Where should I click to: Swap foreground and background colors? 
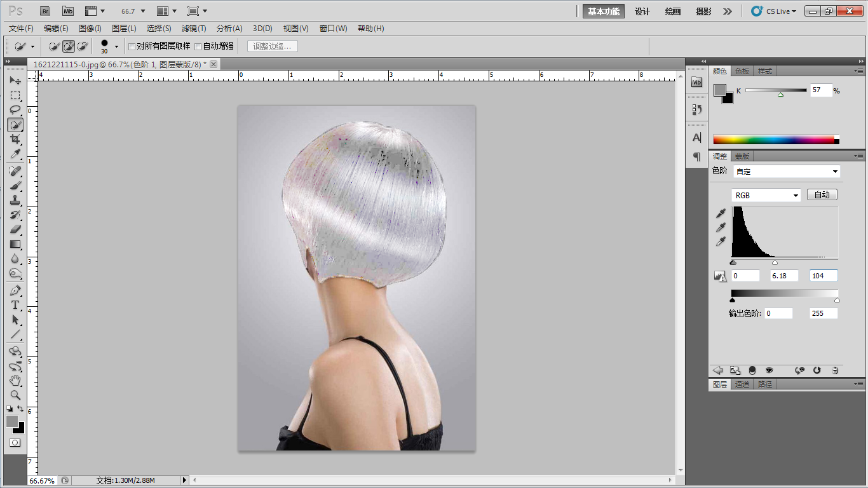click(x=21, y=409)
